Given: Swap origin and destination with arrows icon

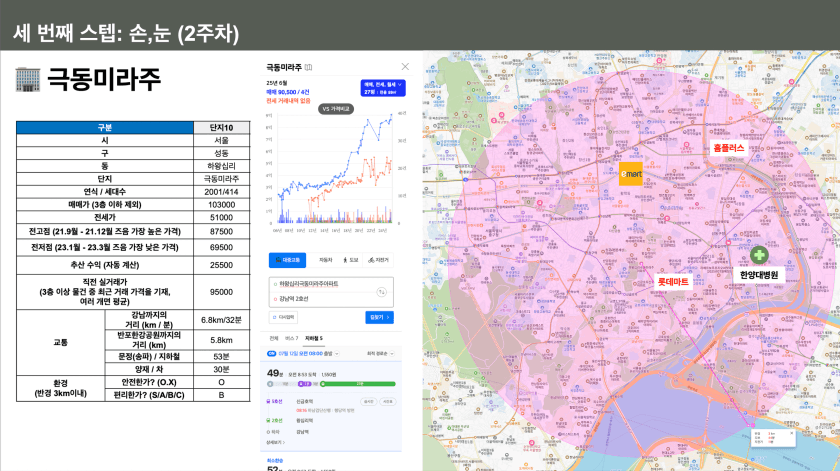Looking at the screenshot, I should pos(381,292).
